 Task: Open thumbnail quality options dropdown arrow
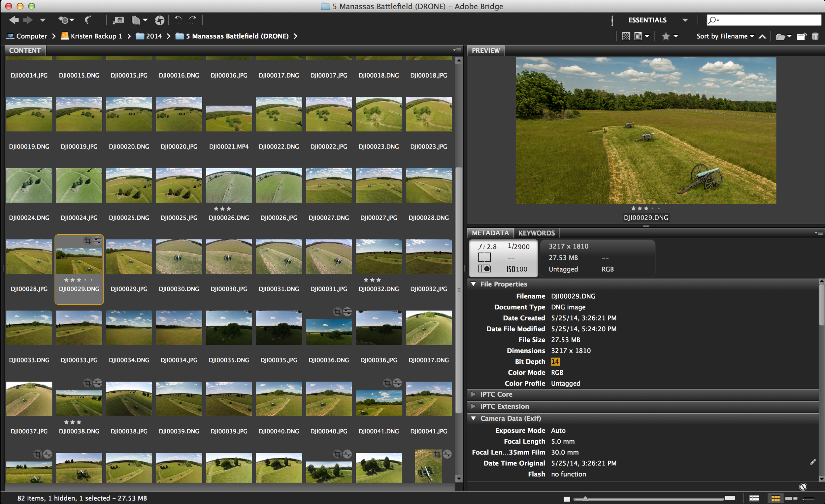tap(646, 36)
